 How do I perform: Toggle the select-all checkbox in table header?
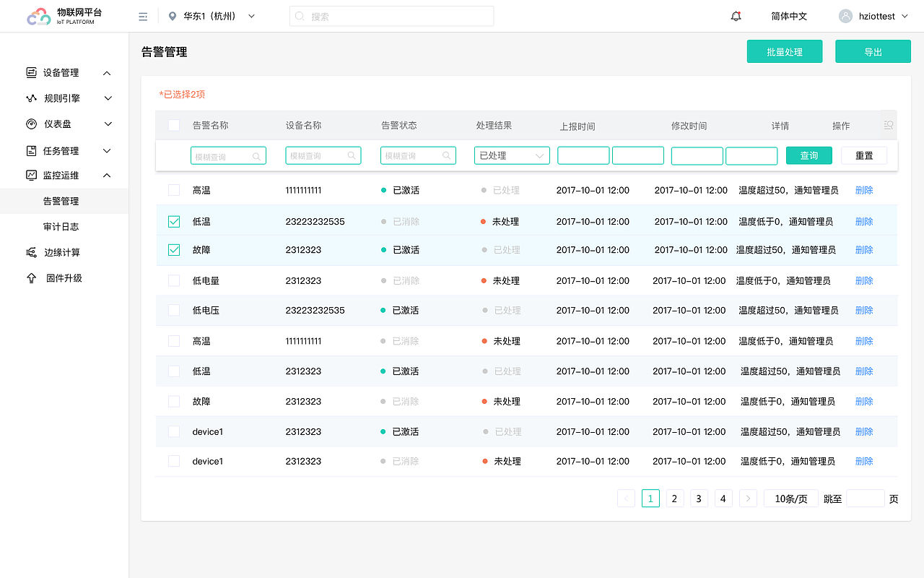(x=174, y=125)
